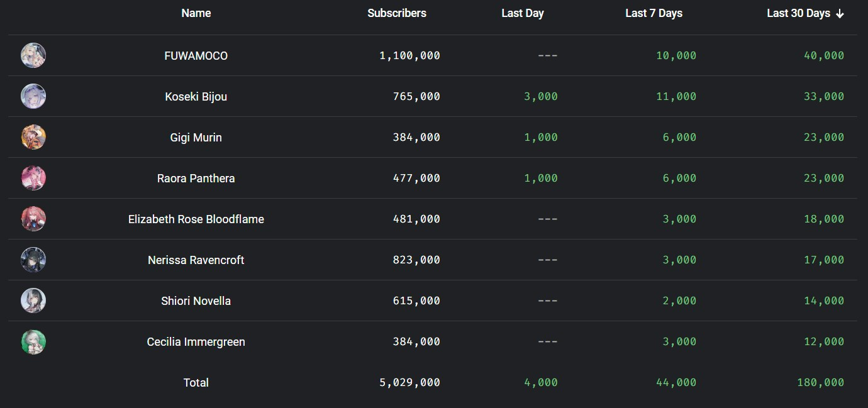Click Shiori Novella's avatar icon
This screenshot has width=868, height=408.
tap(33, 301)
